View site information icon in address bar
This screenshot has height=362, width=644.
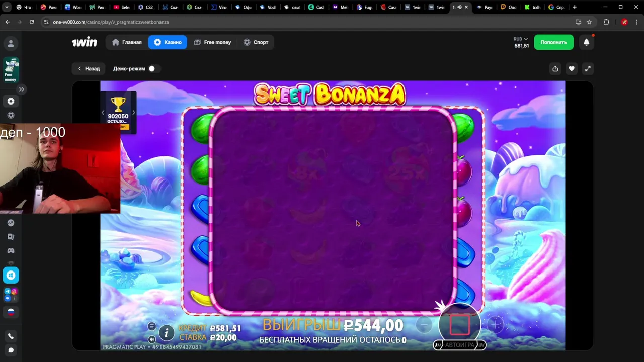coord(46,22)
